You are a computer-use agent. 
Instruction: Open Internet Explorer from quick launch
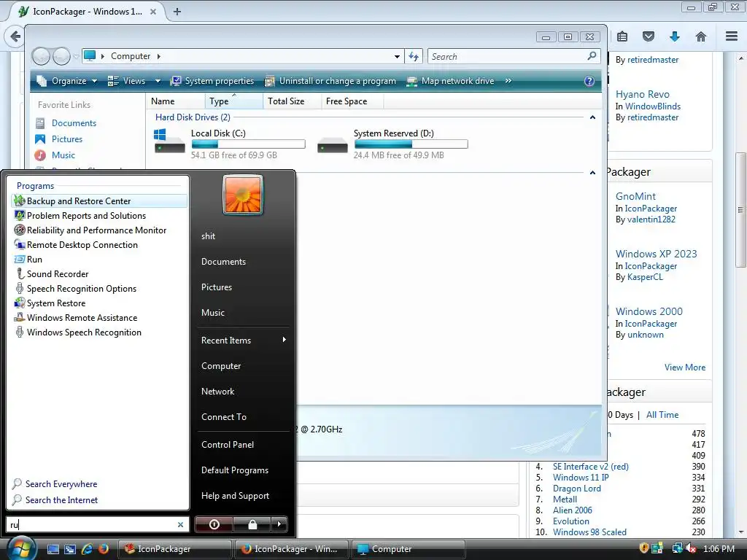coord(87,549)
